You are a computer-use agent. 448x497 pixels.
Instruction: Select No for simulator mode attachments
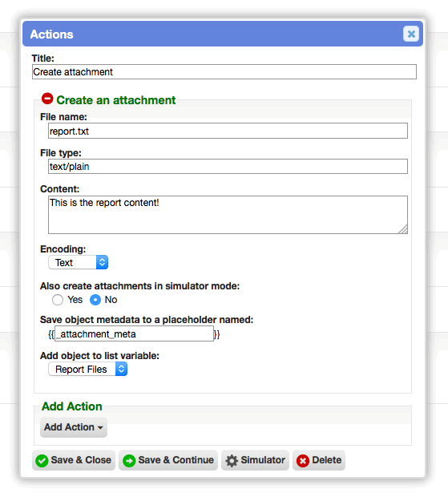tap(95, 300)
